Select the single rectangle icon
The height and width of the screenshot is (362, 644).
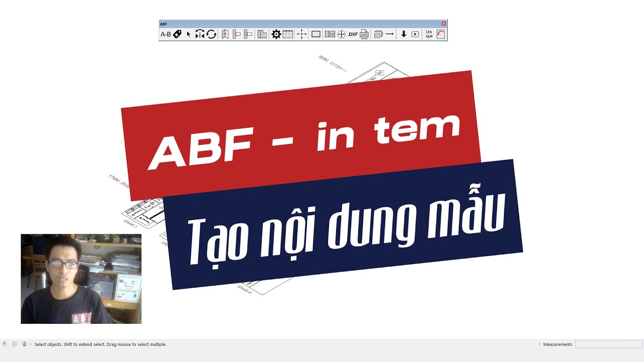(316, 34)
